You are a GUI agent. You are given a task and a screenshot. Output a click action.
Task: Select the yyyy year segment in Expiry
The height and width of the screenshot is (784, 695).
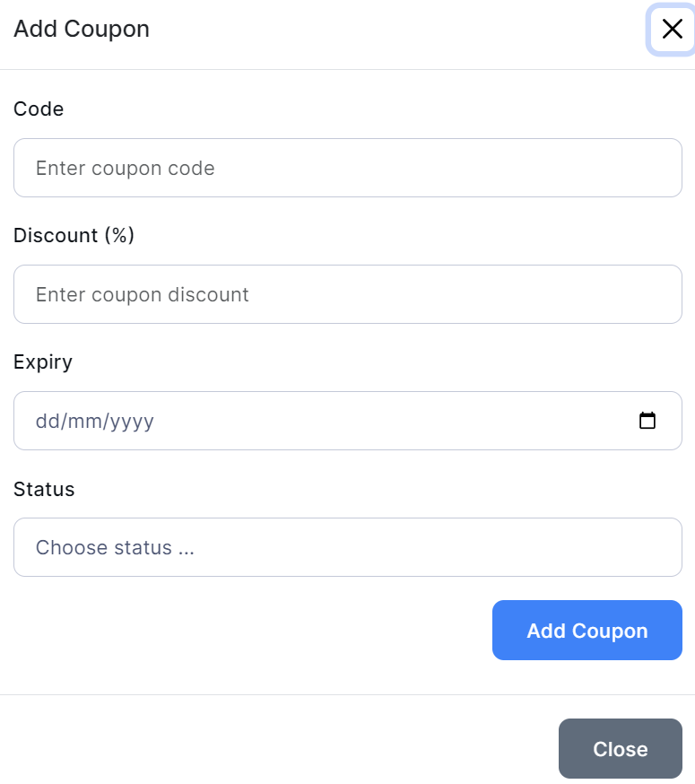coord(132,422)
